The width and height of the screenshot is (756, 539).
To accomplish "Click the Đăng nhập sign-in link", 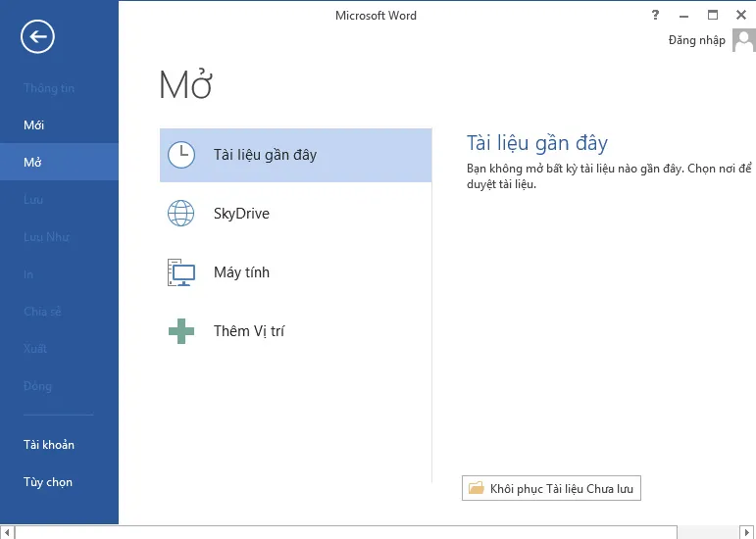I will 696,40.
